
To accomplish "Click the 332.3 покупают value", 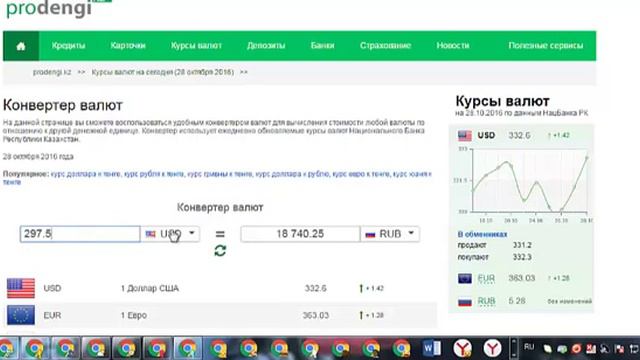I will 522,257.
